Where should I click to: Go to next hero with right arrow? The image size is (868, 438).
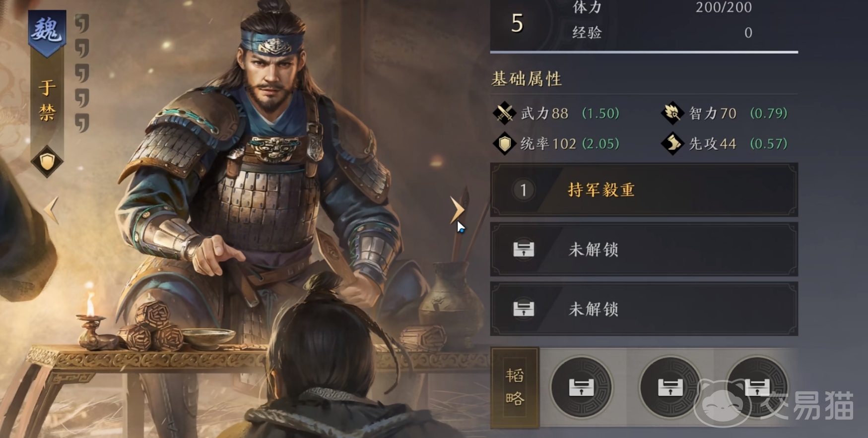(457, 210)
